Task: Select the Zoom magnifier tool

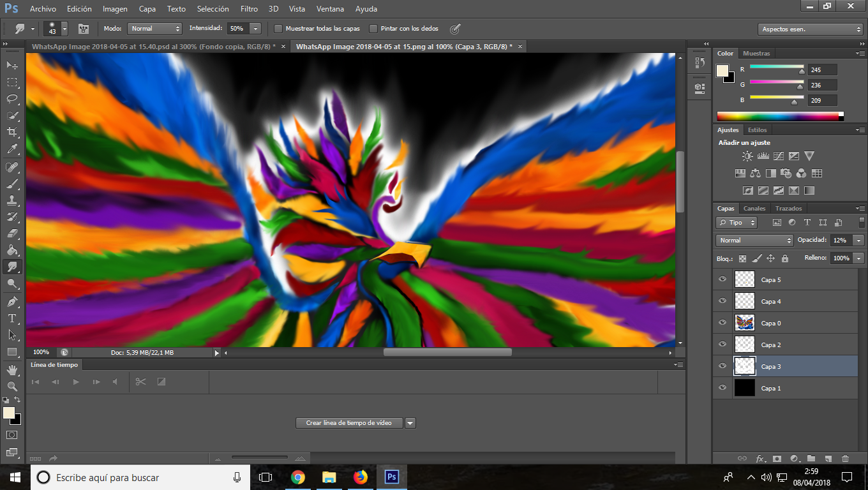Action: [12, 387]
